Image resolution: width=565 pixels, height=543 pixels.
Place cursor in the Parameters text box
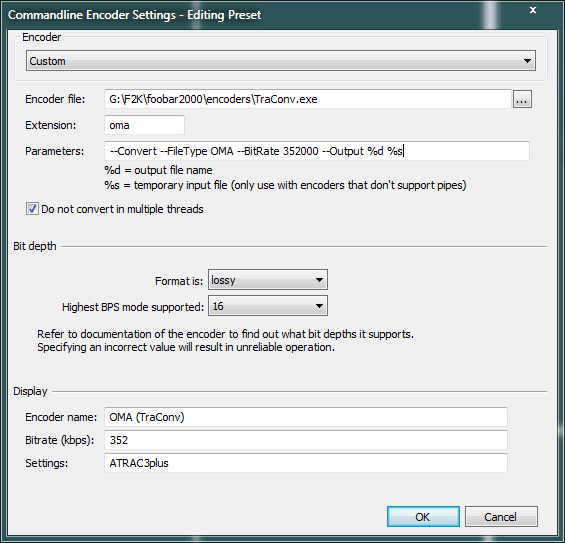317,151
